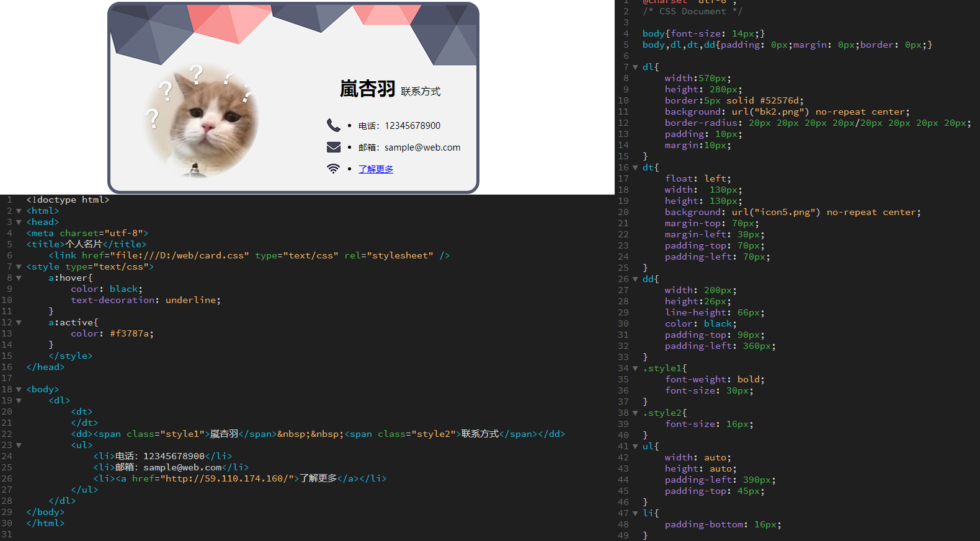This screenshot has height=541, width=980.
Task: Fold the .style2 CSS rule
Action: 635,413
